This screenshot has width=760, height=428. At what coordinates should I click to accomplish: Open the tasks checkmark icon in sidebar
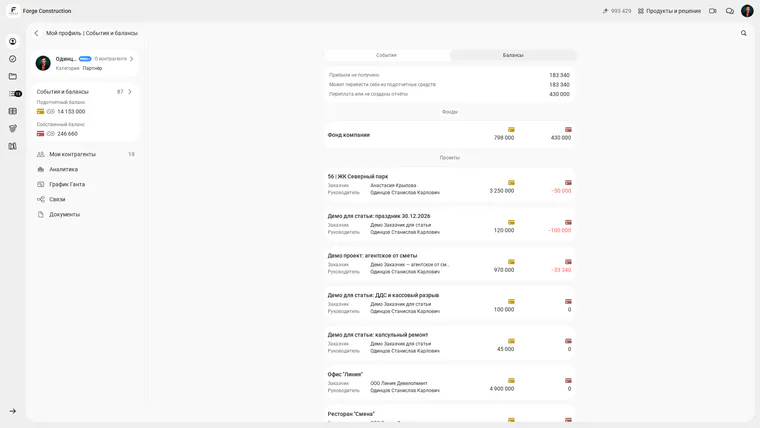pos(13,59)
